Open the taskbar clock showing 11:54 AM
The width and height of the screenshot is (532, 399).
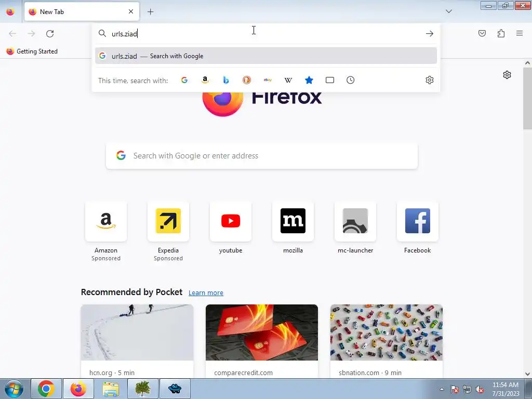point(506,389)
